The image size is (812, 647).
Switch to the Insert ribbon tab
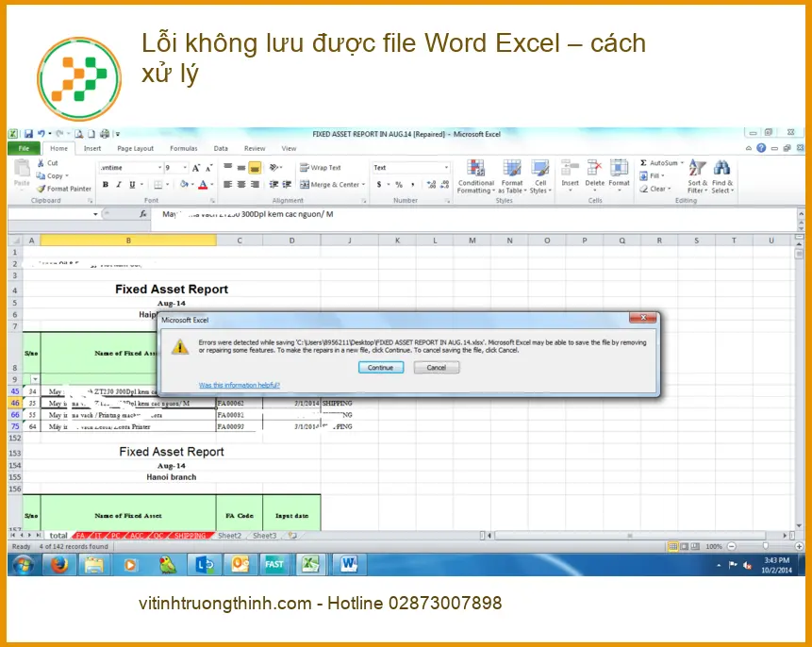click(x=92, y=149)
